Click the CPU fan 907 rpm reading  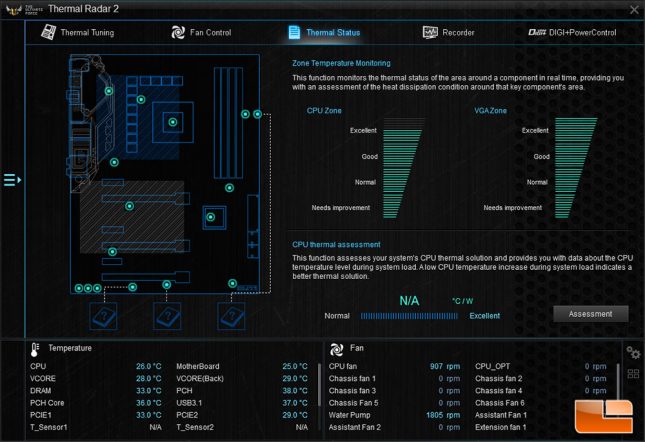[x=445, y=366]
